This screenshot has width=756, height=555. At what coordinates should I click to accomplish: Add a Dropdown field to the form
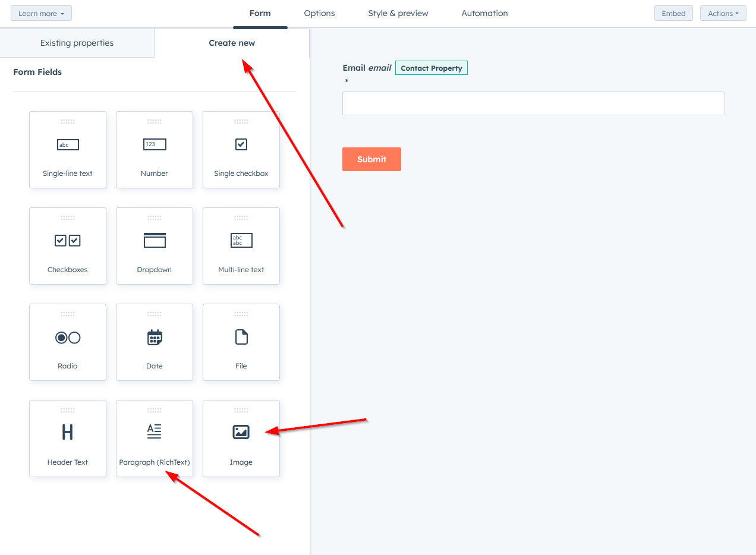click(154, 245)
